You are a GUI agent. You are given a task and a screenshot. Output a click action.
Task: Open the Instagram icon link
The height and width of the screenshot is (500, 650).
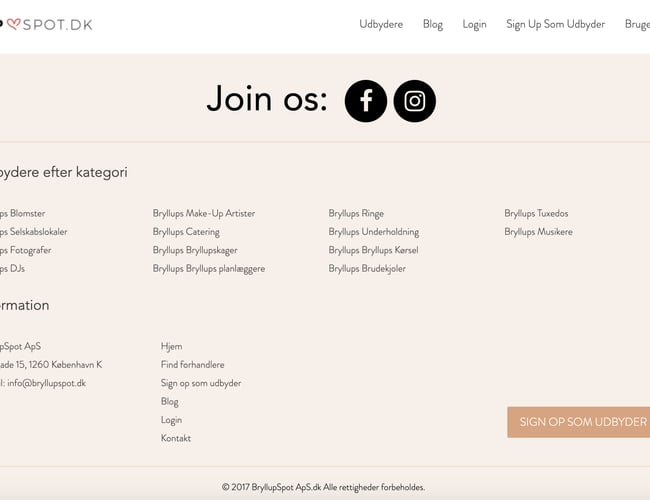pyautogui.click(x=414, y=101)
